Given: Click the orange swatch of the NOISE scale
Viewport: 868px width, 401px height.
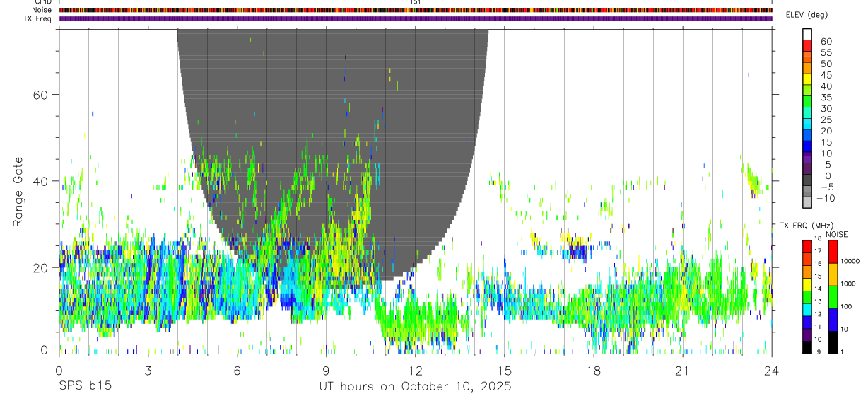Looking at the screenshot, I should point(833,274).
